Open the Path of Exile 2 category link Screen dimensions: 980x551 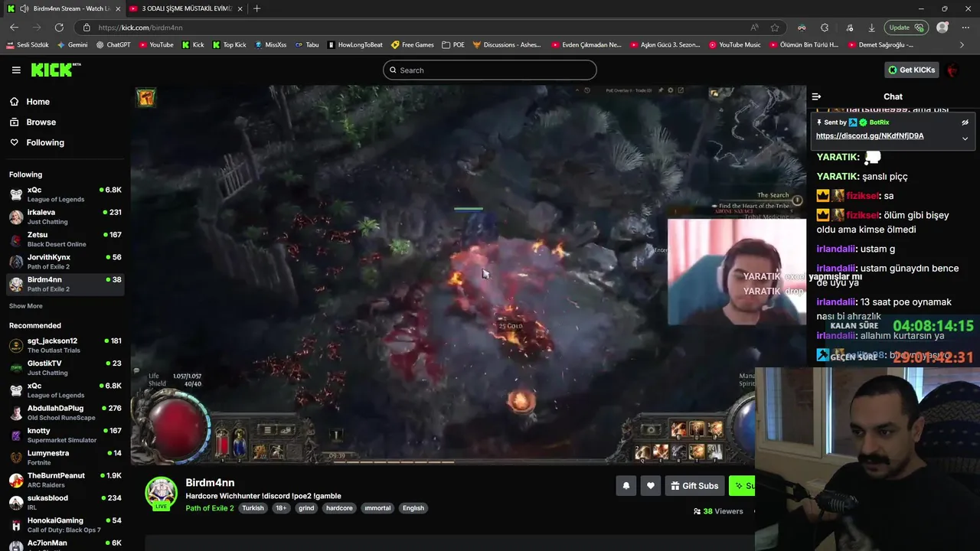209,508
